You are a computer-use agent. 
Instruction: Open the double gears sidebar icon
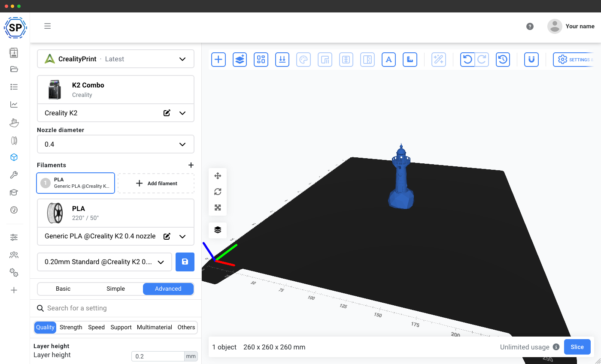point(14,273)
